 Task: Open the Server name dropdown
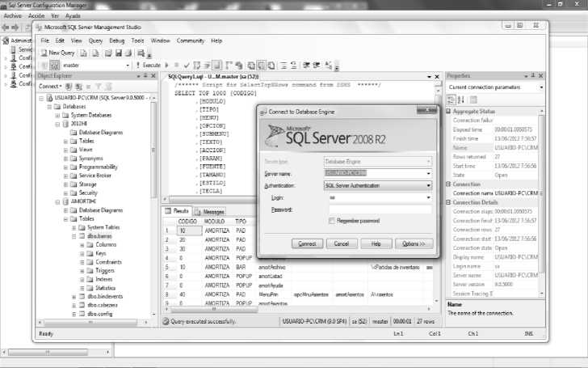[427, 173]
